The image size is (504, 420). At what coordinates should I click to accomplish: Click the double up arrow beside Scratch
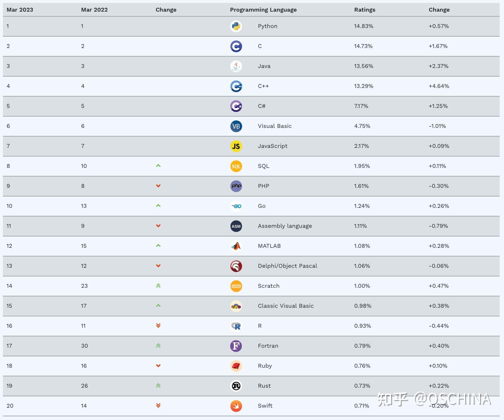coord(158,286)
